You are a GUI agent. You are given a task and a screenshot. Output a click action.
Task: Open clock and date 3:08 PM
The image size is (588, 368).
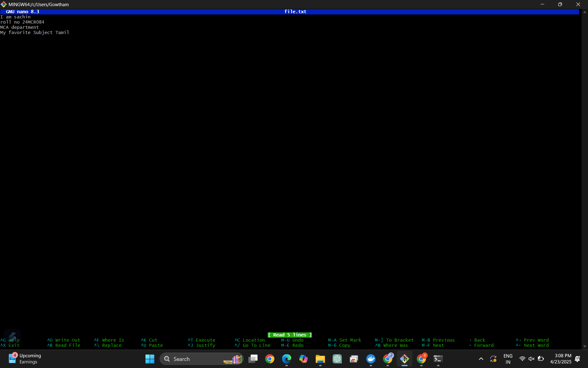pos(560,359)
